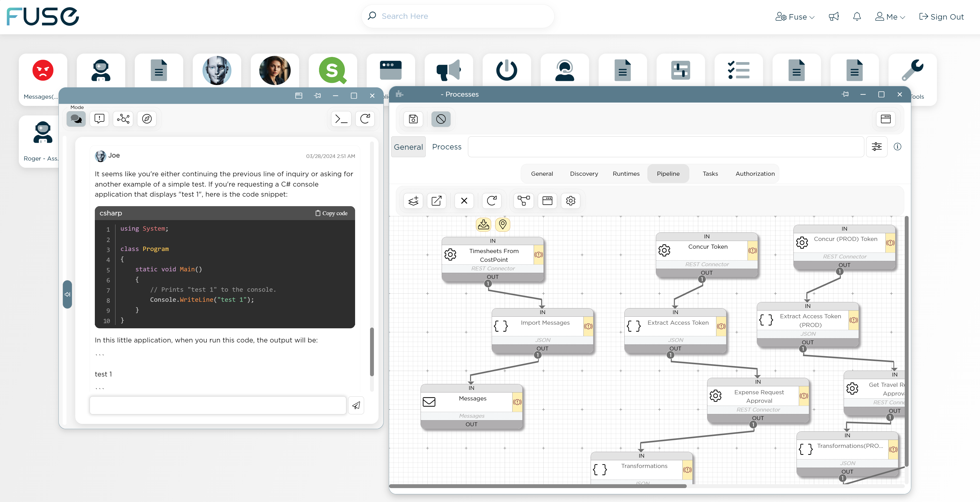The image size is (980, 502).
Task: Click the external link/export icon in pipeline toolbar
Action: pos(437,200)
